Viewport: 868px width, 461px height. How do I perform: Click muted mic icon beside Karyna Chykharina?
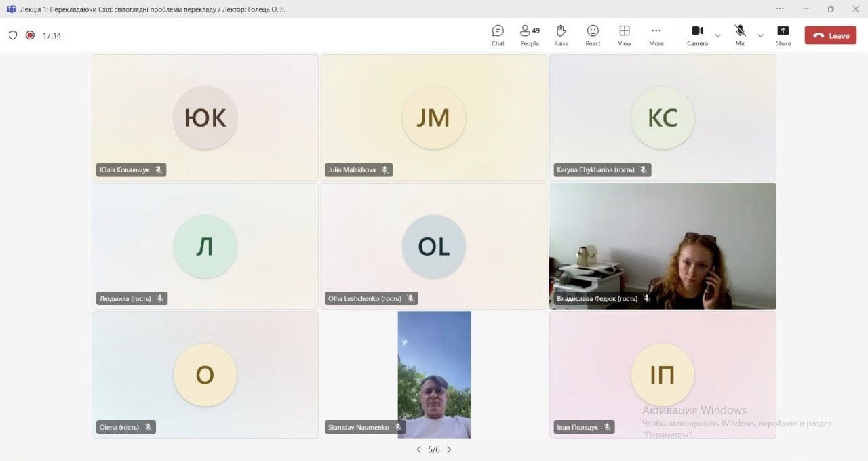[x=644, y=170]
